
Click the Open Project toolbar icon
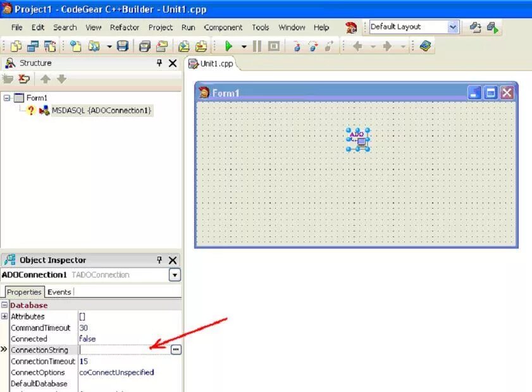click(162, 46)
